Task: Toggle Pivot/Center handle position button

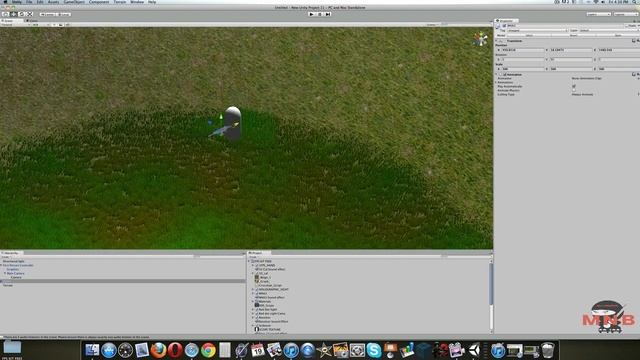Action: [x=49, y=14]
